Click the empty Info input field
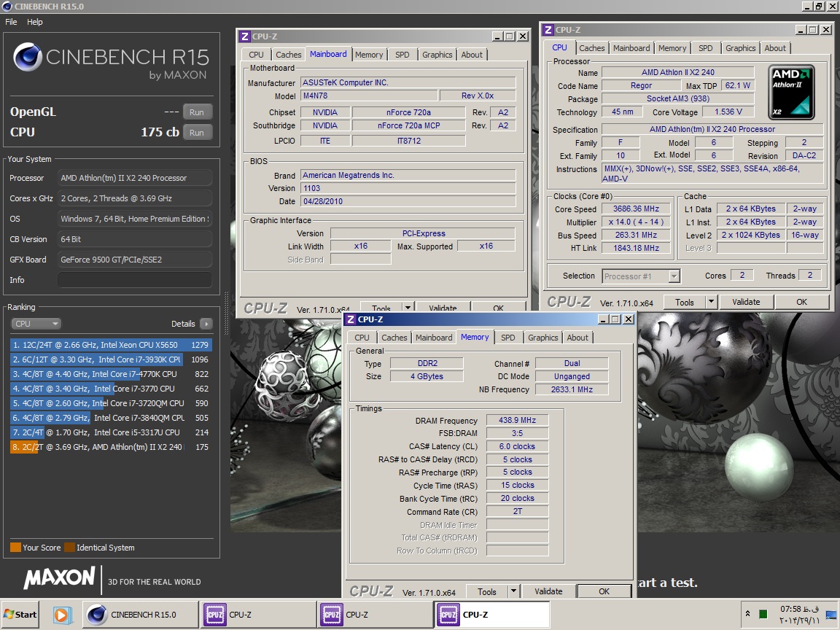The image size is (840, 630). coord(134,280)
